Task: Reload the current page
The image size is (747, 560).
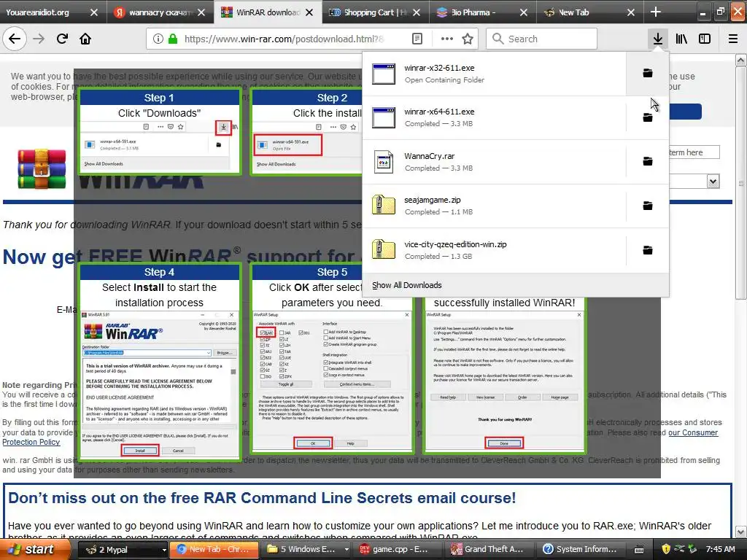Action: coord(62,39)
